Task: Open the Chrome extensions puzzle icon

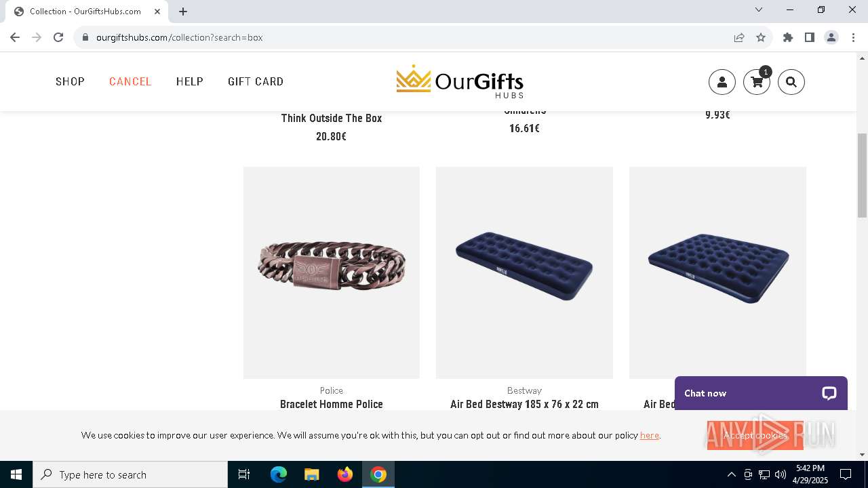Action: (x=788, y=37)
